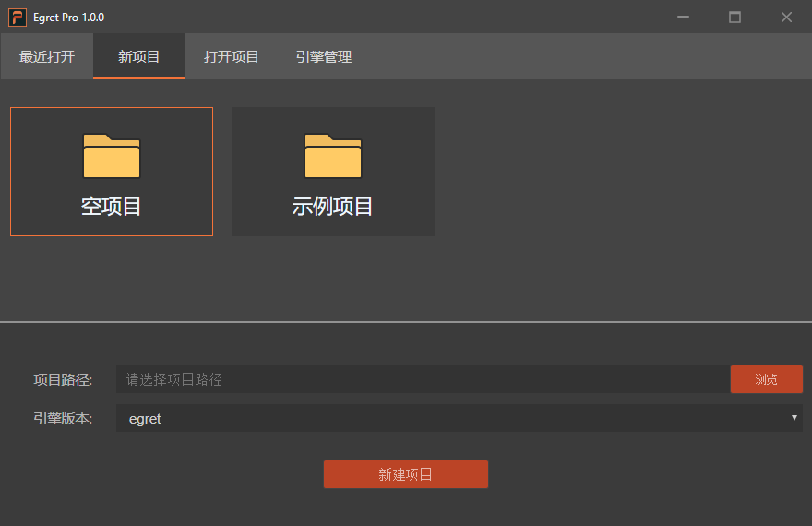Screen dimensions: 812x526
Task: Choose the 空项目 template card
Action: [112, 172]
